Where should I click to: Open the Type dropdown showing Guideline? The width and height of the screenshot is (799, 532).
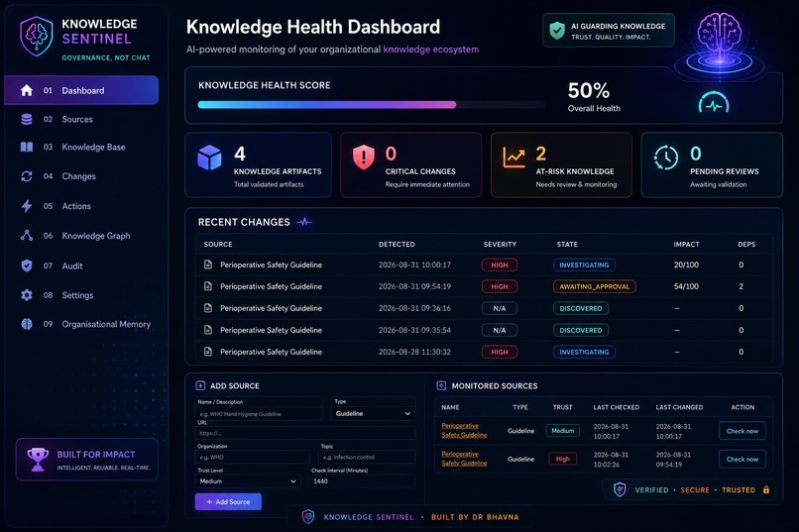pos(373,413)
